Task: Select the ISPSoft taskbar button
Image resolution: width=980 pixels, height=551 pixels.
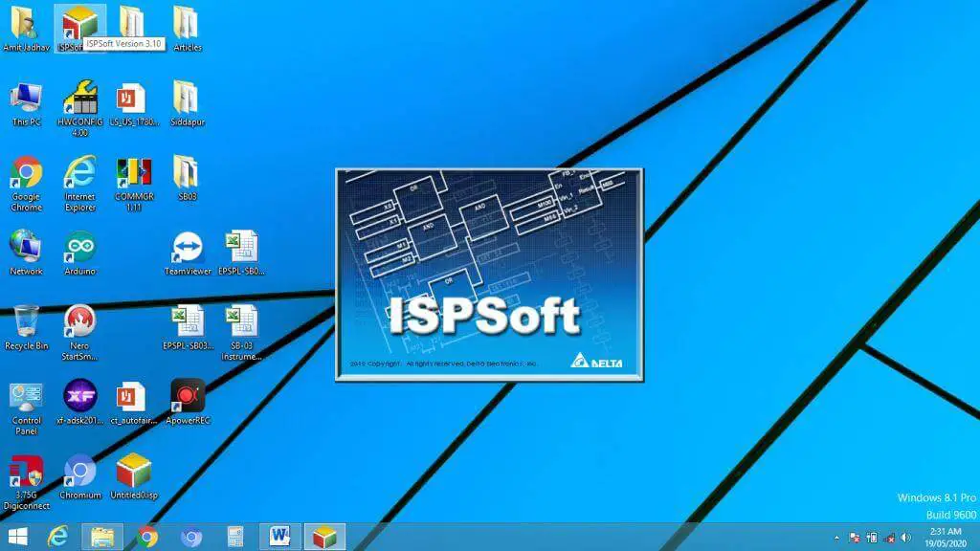Action: pos(324,536)
